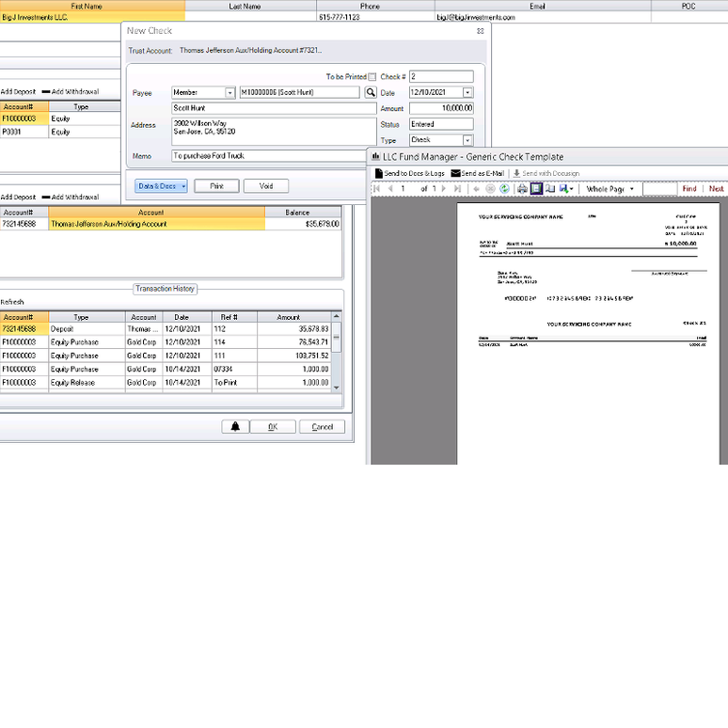Click the Transaction History tab label
Image resolution: width=728 pixels, height=728 pixels.
[x=165, y=289]
